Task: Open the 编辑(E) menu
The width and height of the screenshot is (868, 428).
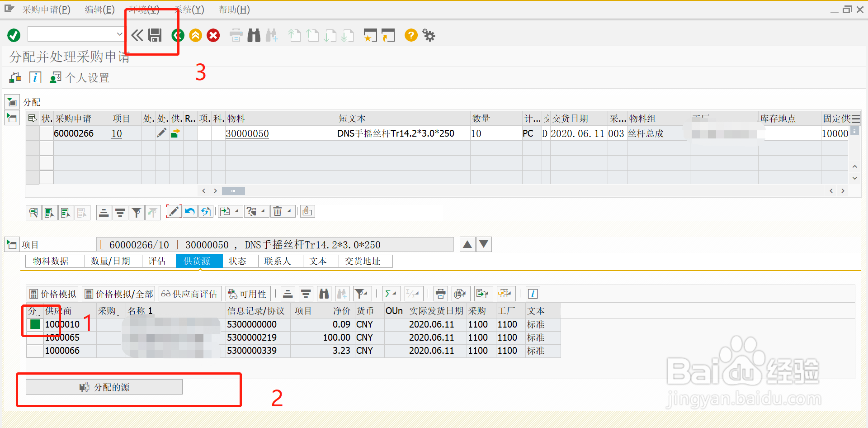Action: point(99,10)
